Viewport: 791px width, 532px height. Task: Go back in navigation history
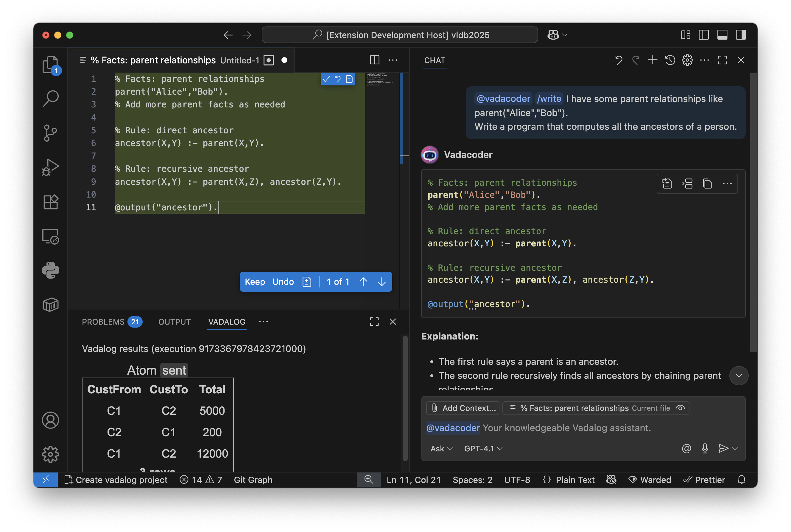[228, 35]
